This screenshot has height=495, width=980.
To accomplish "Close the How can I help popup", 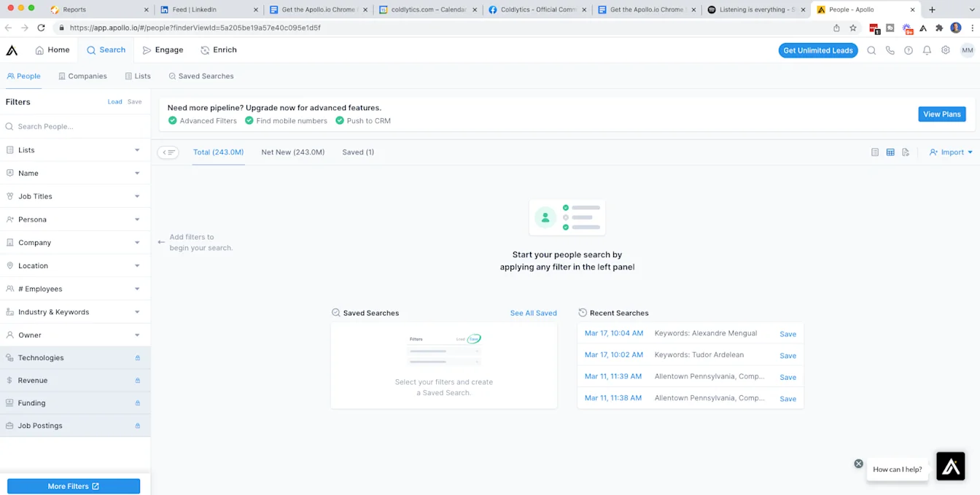I will (x=858, y=464).
